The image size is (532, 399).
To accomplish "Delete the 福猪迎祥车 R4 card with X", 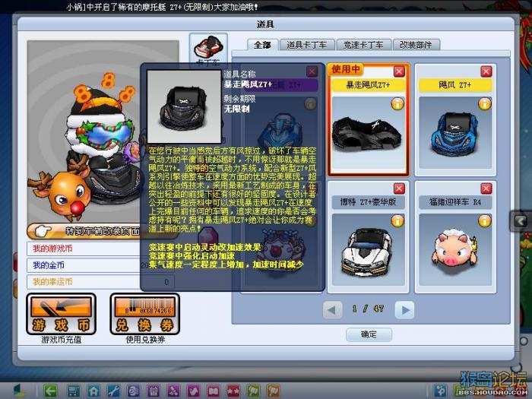I will pyautogui.click(x=486, y=188).
